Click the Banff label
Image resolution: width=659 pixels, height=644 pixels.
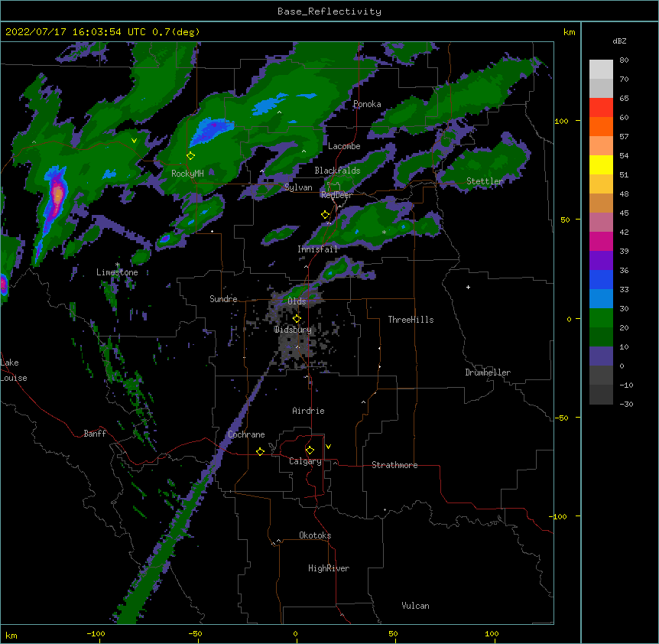95,434
